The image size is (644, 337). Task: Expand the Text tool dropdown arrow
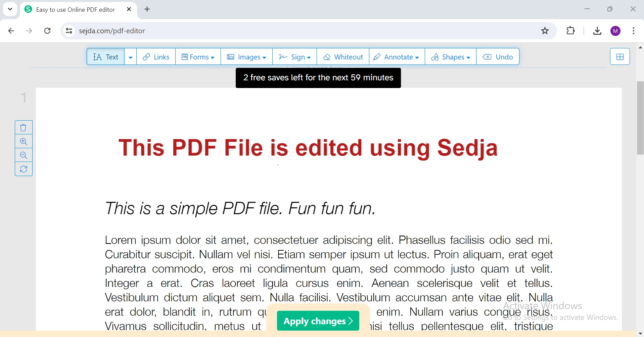[131, 57]
